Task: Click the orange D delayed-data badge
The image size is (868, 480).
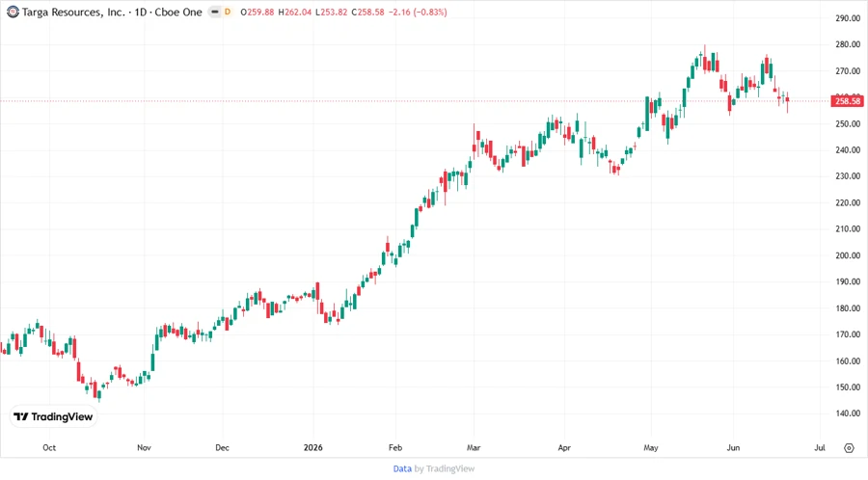Action: point(227,12)
